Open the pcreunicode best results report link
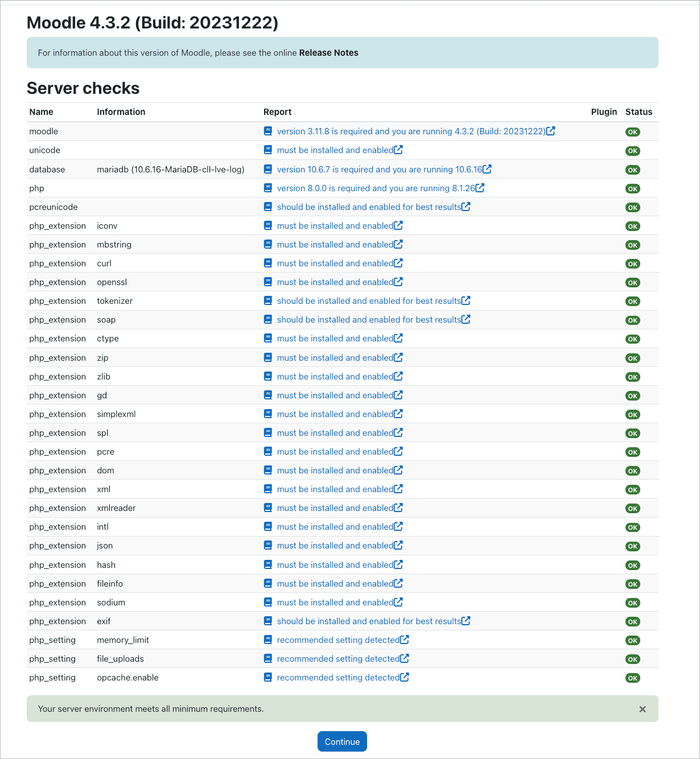Screen dimensions: 700x759 (369, 207)
